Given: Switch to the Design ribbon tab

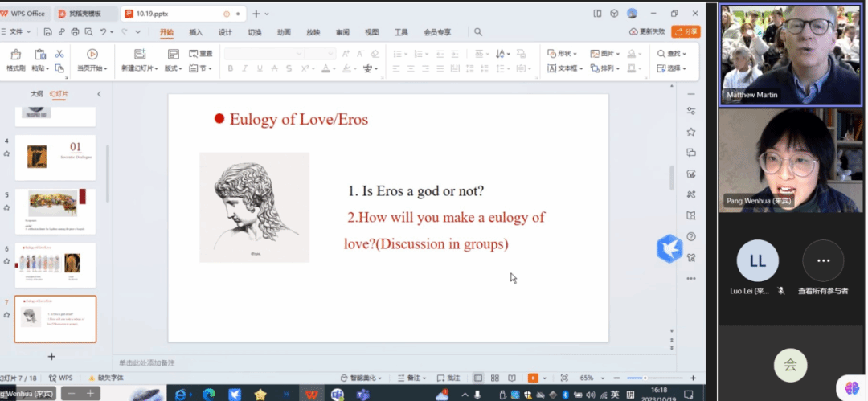Looking at the screenshot, I should (225, 32).
